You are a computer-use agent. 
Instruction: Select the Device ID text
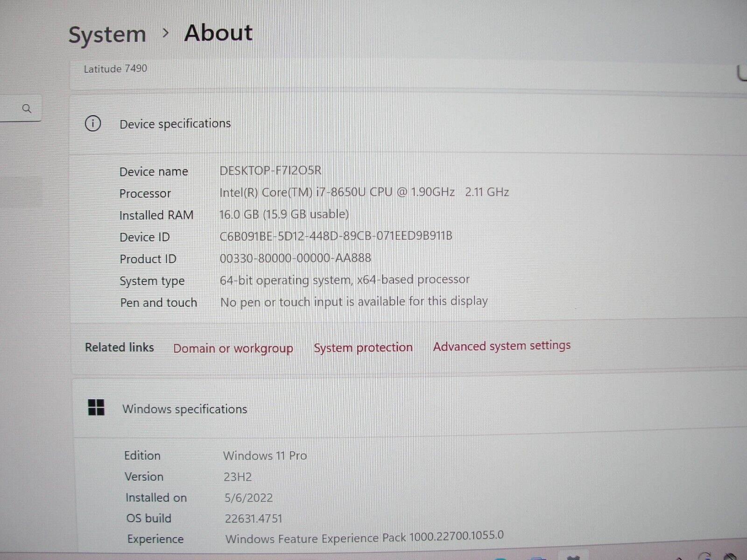(336, 236)
